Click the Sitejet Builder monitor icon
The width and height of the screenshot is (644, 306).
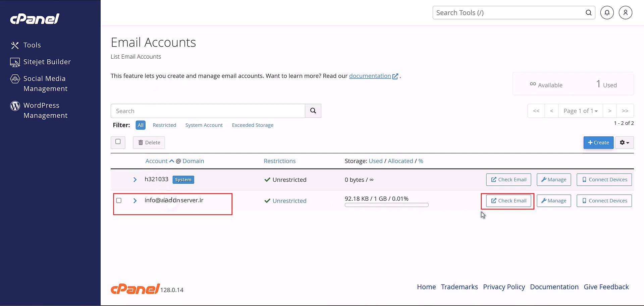[15, 62]
